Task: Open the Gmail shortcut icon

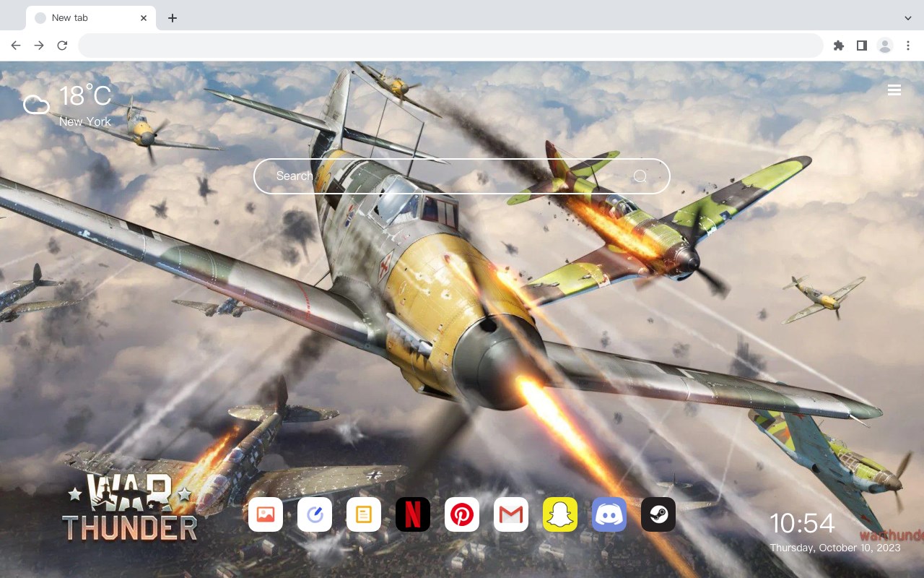Action: (x=511, y=514)
